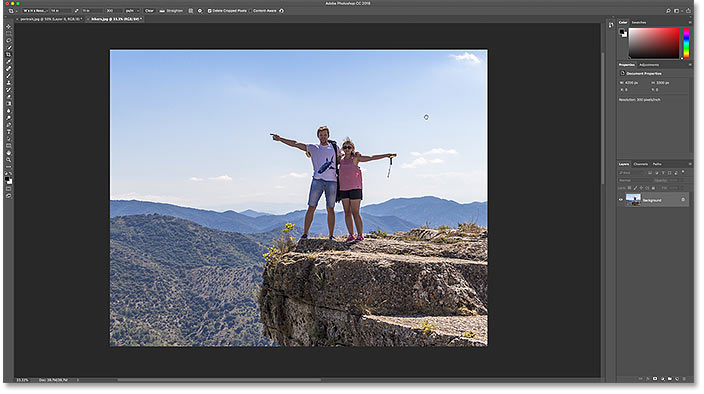Open the collapsed History panel icon

pyautogui.click(x=611, y=25)
